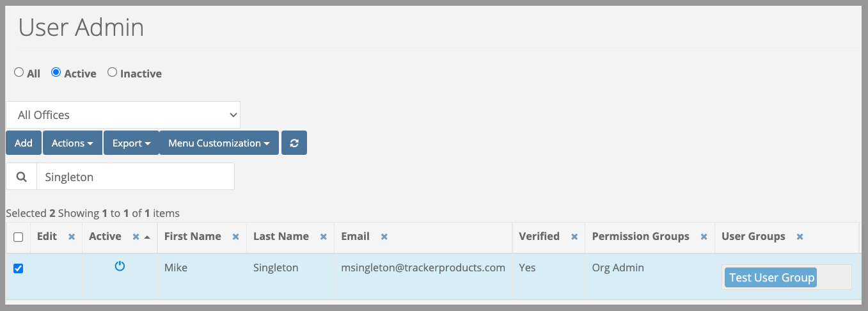
Task: Click the Add button
Action: point(24,143)
